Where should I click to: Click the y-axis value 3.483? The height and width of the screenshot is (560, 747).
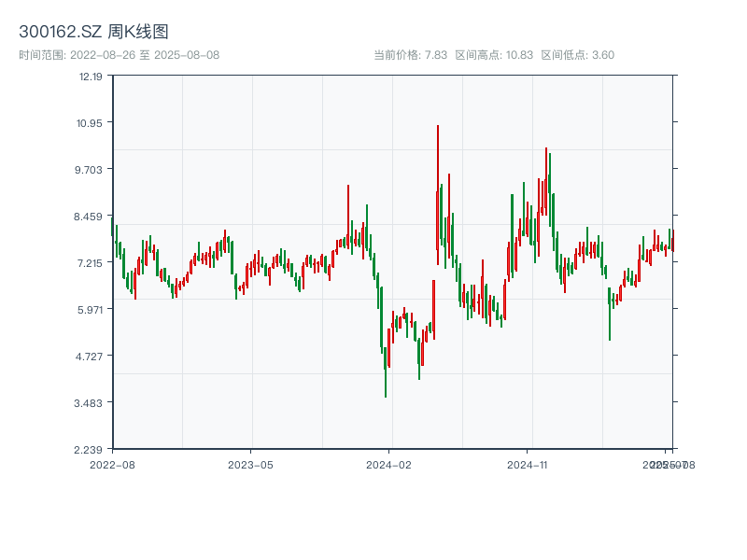89,403
